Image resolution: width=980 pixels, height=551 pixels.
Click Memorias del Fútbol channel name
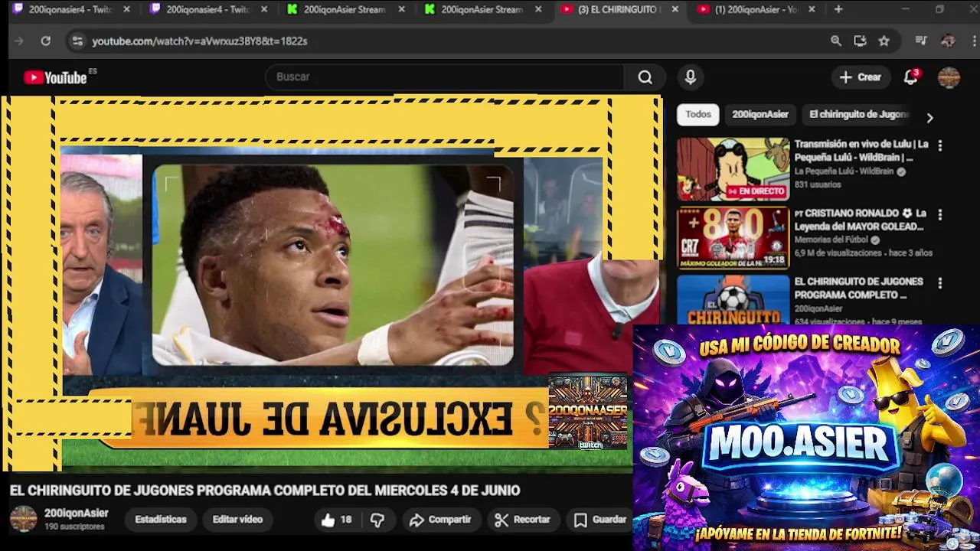832,240
